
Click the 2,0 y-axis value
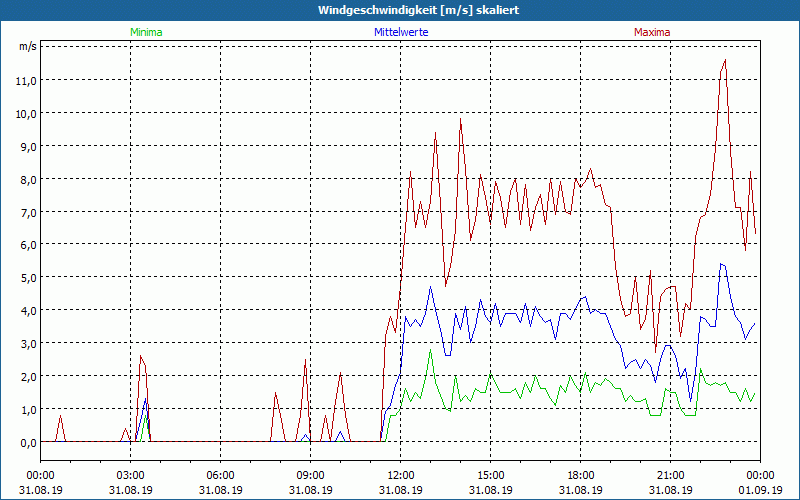(x=29, y=377)
